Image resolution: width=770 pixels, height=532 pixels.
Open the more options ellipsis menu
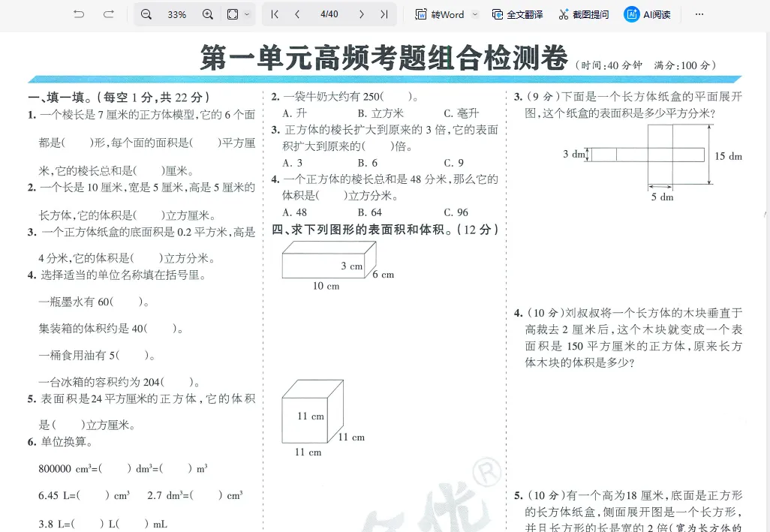pos(699,14)
